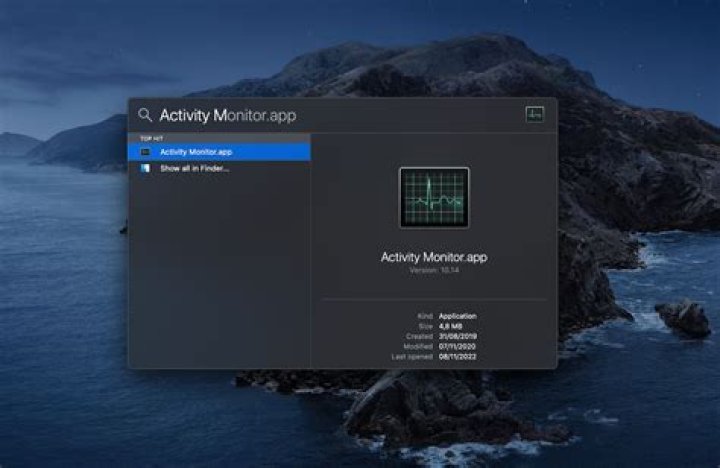Screen dimensions: 720x468
Task: Click the small Activity Monitor icon in search bar
Action: click(534, 114)
